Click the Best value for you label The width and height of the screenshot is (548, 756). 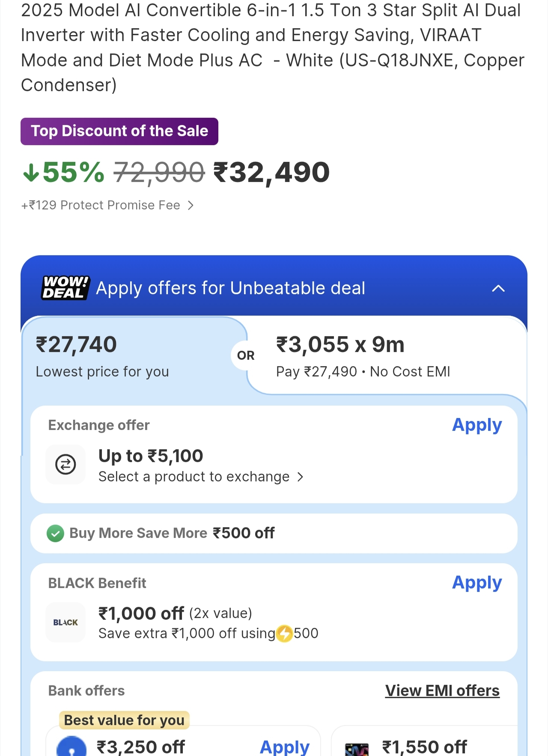click(x=124, y=720)
